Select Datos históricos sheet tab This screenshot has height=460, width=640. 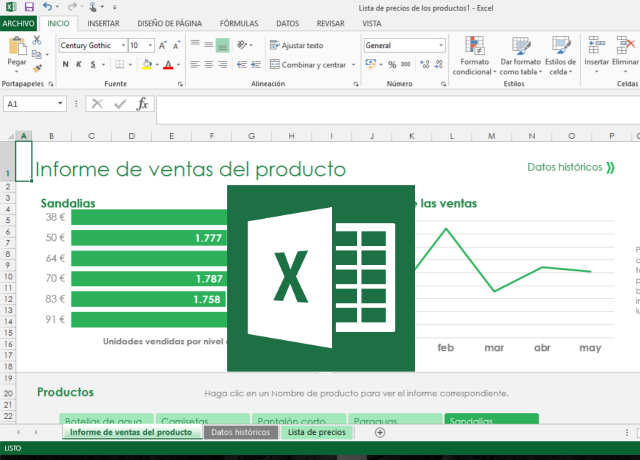[240, 432]
